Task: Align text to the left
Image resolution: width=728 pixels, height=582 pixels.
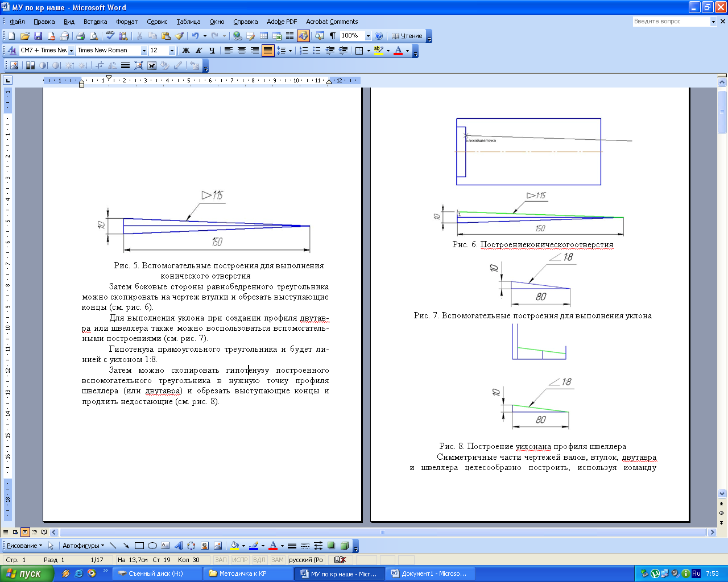Action: pyautogui.click(x=228, y=51)
